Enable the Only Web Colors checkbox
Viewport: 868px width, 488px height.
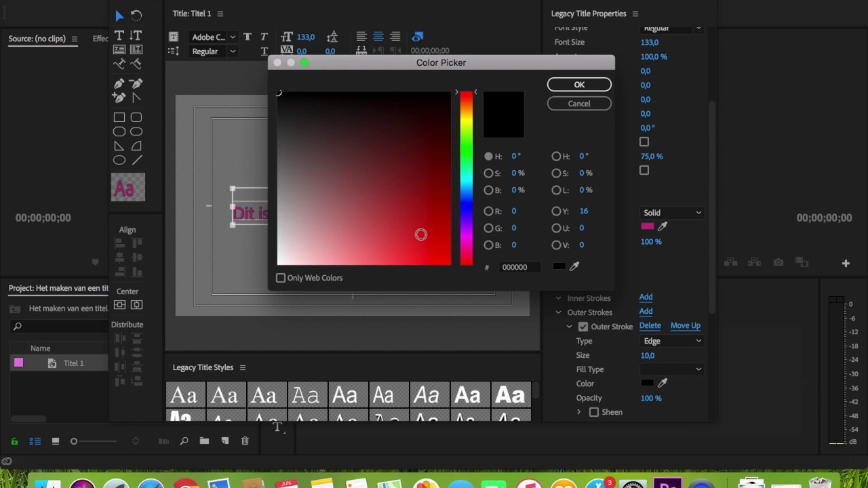[x=281, y=278]
